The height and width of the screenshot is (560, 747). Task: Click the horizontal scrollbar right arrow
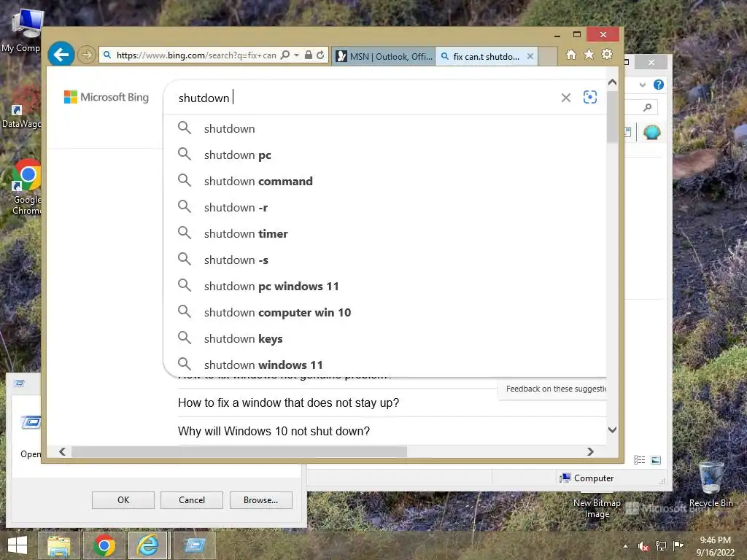[x=590, y=451]
